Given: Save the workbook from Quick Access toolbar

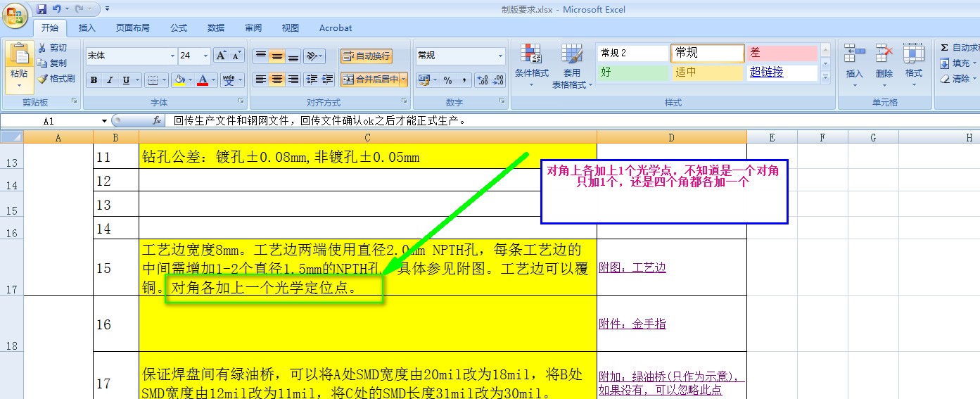Looking at the screenshot, I should point(42,9).
